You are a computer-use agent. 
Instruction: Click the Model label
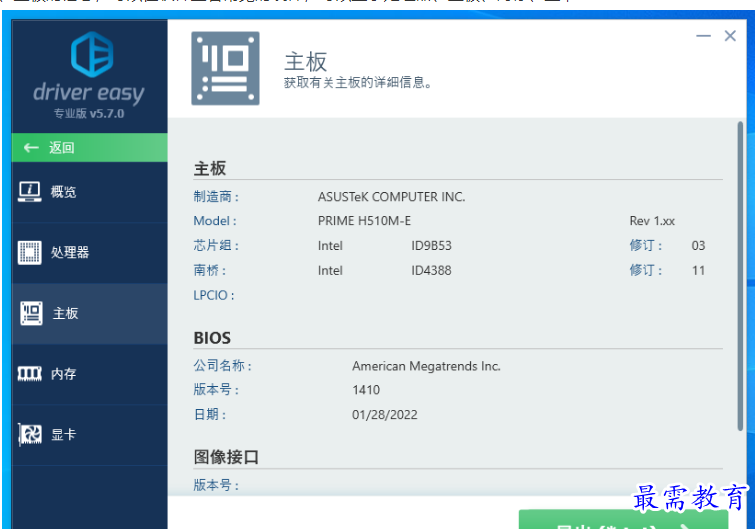[x=215, y=221]
